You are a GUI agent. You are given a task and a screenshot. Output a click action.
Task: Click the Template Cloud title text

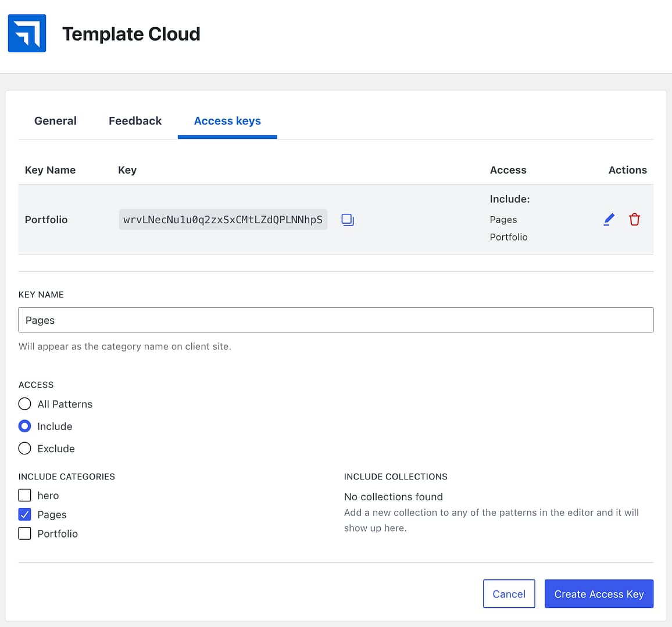point(131,34)
